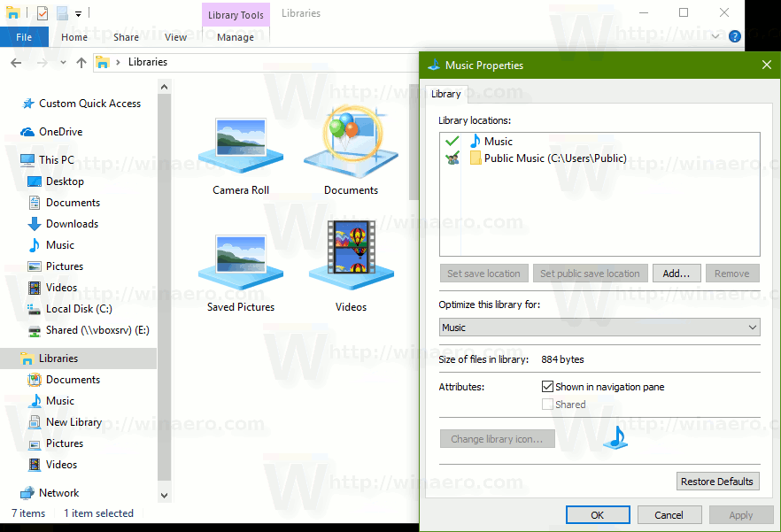Click the up-one-level arrow
Image resolution: width=781 pixels, height=532 pixels.
[81, 62]
